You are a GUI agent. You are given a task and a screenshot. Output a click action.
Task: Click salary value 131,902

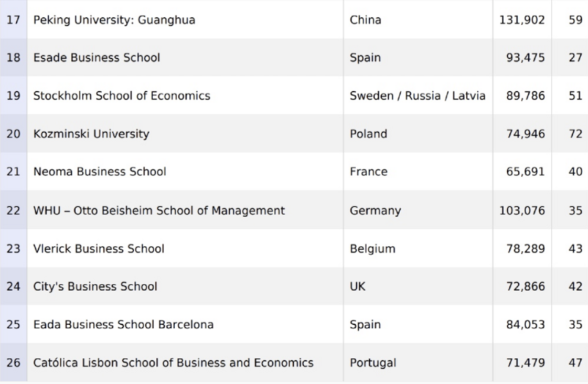click(x=528, y=20)
